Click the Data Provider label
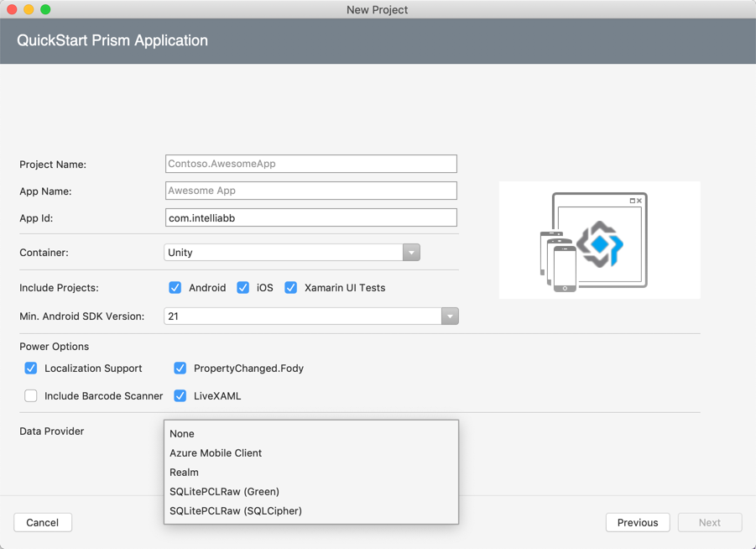The width and height of the screenshot is (756, 549). click(51, 431)
